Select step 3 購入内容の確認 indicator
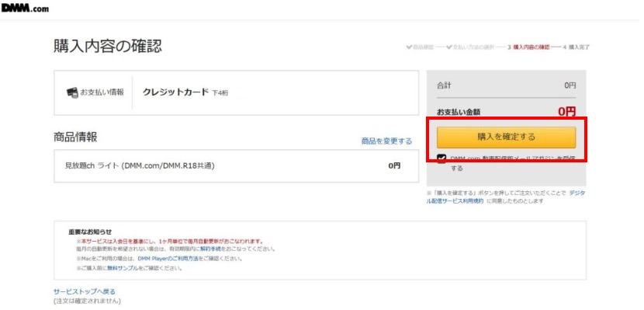 pyautogui.click(x=528, y=47)
